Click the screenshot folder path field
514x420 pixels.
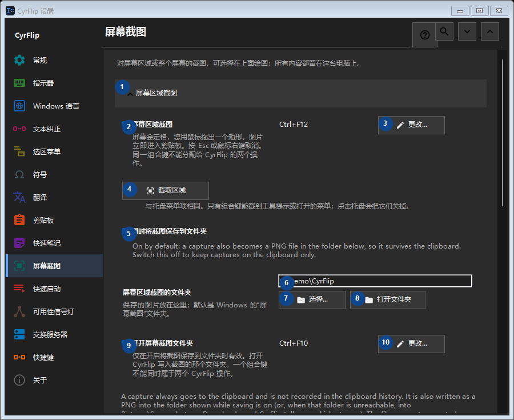pyautogui.click(x=375, y=281)
